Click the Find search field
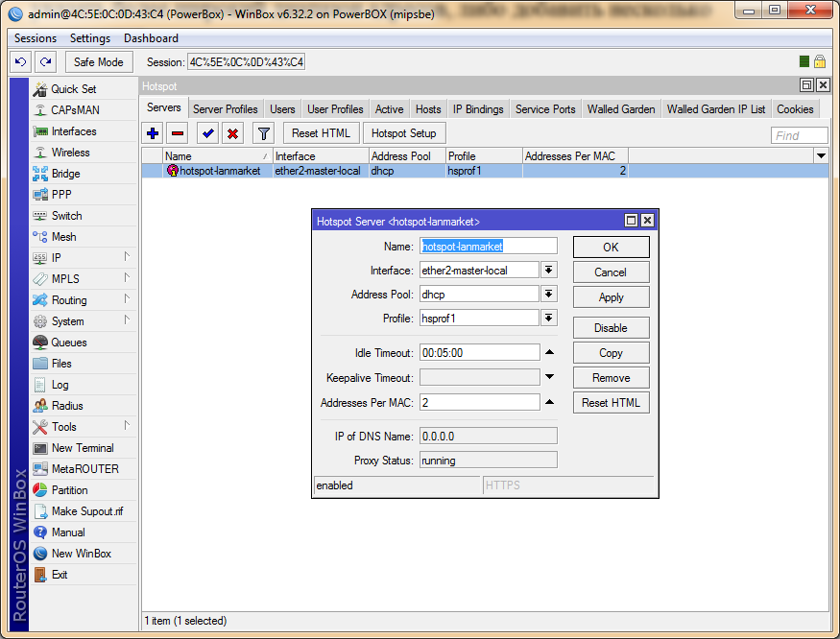This screenshot has height=639, width=840. [x=800, y=135]
